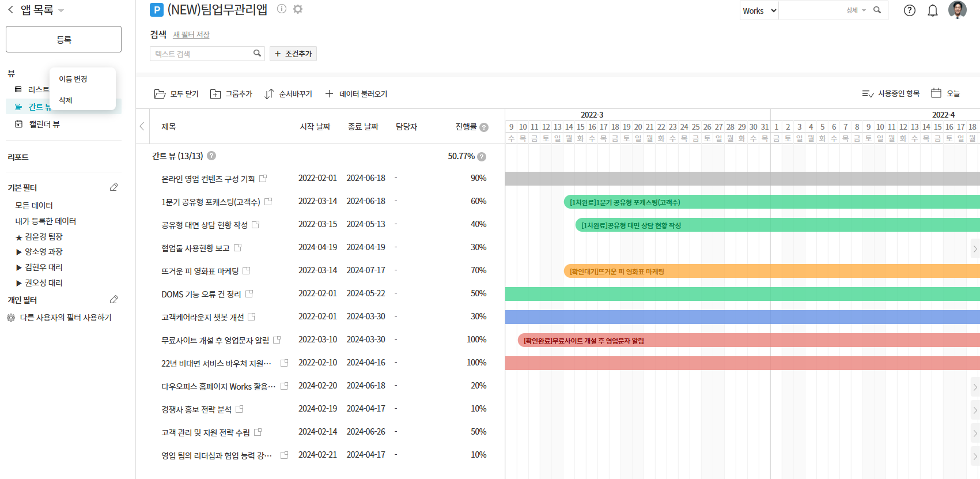Click edit pencil next to 개인 필터
This screenshot has height=479, width=980.
(114, 300)
